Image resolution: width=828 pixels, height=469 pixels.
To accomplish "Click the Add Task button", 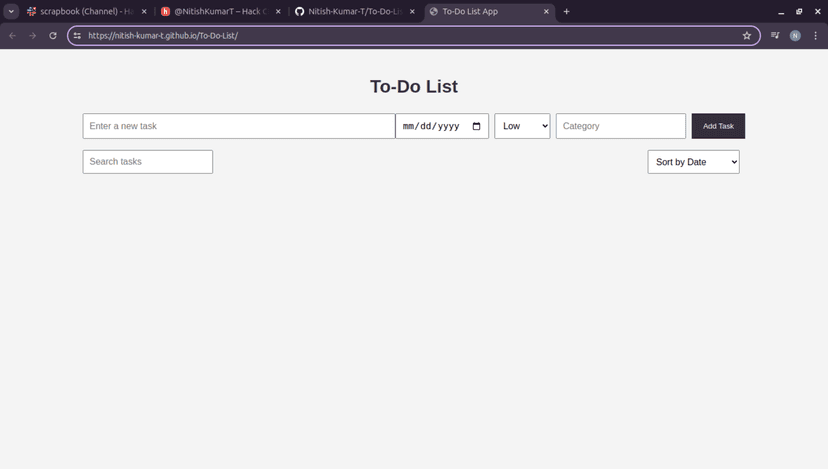I will pyautogui.click(x=718, y=126).
